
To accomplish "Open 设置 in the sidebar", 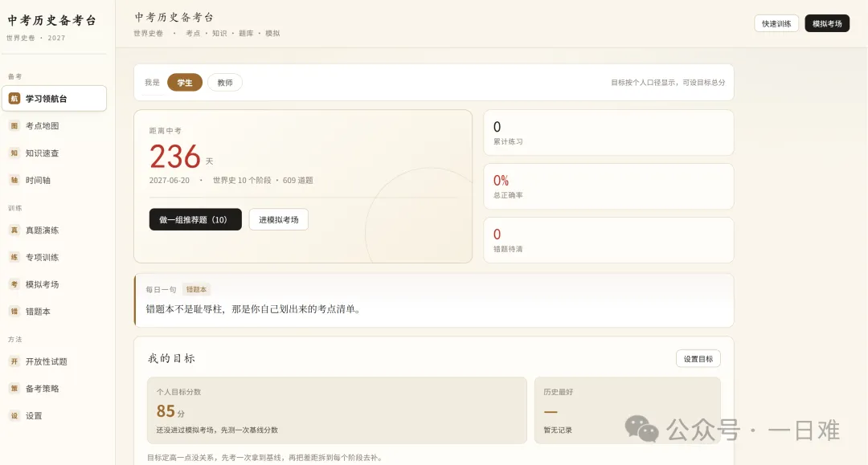I will click(55, 415).
